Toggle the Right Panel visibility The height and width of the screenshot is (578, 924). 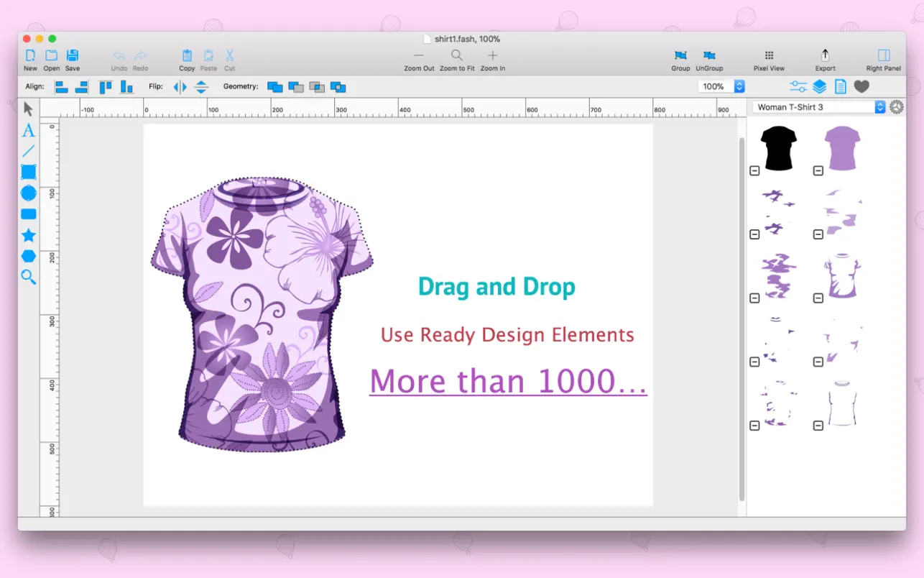pos(882,58)
